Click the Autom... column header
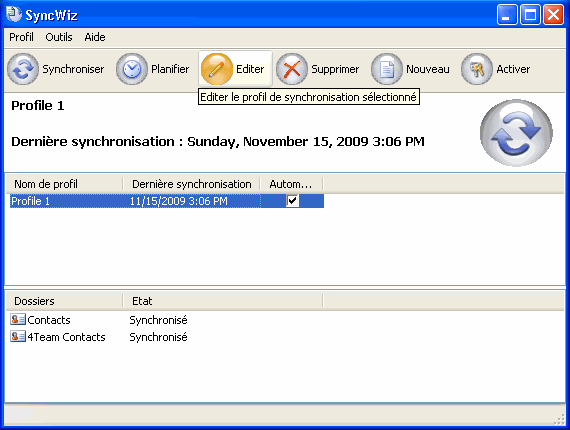This screenshot has width=570, height=430. coord(291,184)
